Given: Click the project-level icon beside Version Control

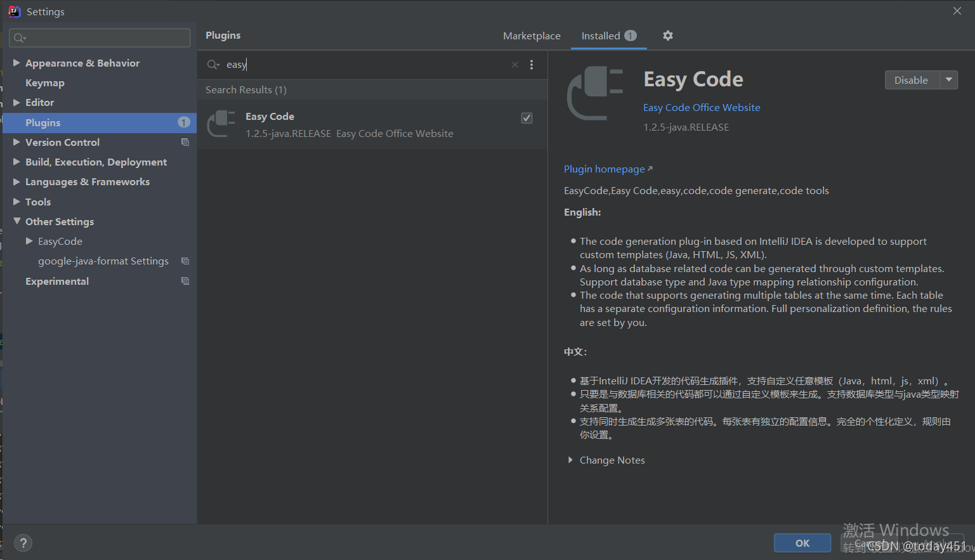Looking at the screenshot, I should click(x=185, y=142).
